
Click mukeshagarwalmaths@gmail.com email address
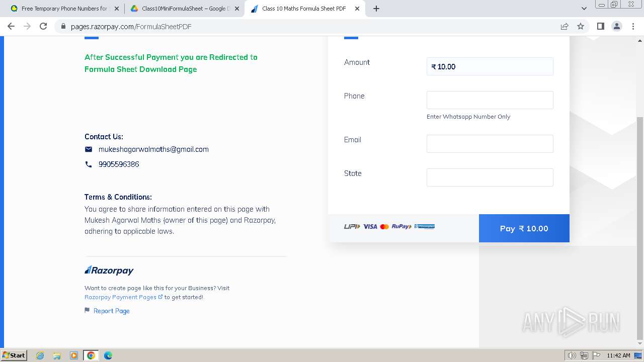click(x=153, y=149)
